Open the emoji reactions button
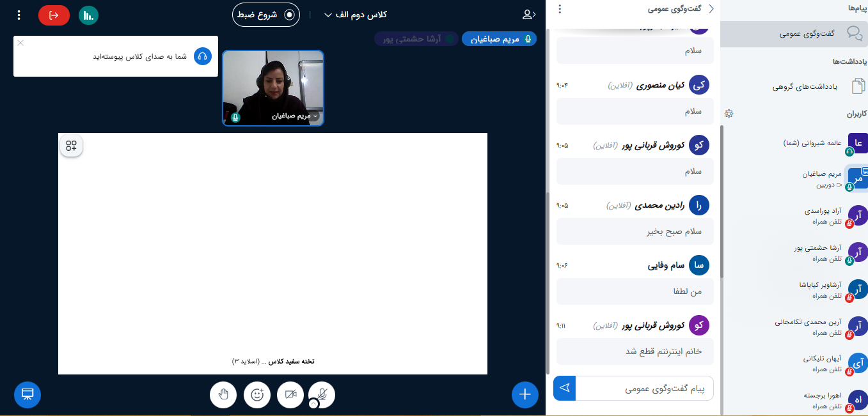The height and width of the screenshot is (416, 868). pyautogui.click(x=257, y=395)
